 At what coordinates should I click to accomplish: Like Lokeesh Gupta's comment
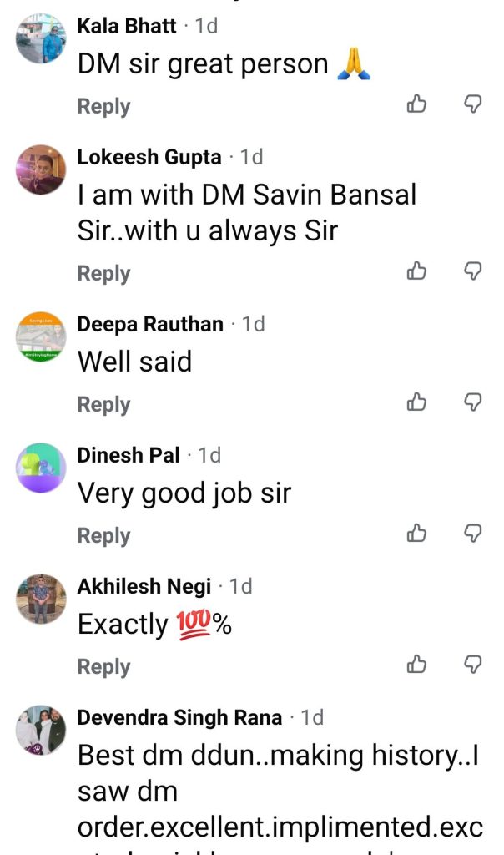coord(417,270)
